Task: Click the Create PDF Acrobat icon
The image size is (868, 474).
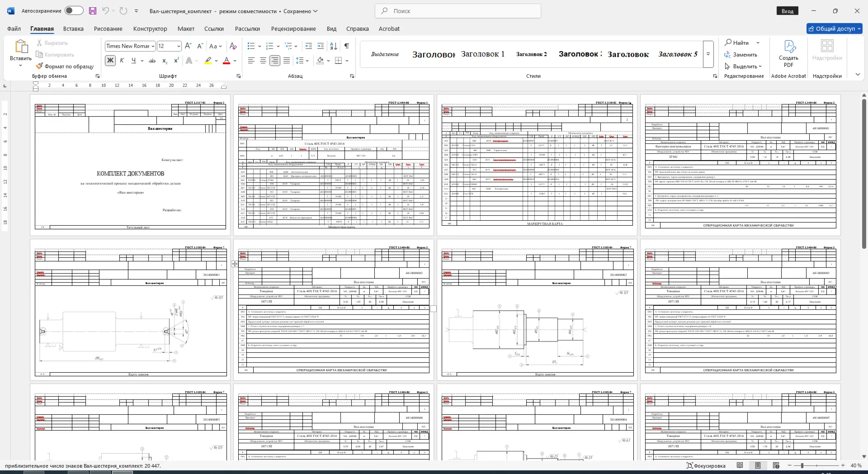Action: click(x=789, y=53)
